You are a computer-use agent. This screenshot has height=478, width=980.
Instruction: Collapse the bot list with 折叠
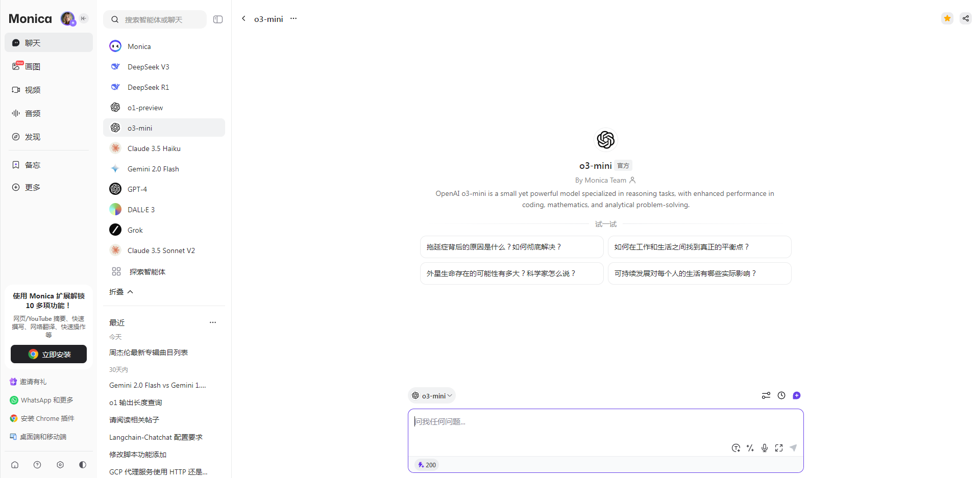click(x=121, y=292)
